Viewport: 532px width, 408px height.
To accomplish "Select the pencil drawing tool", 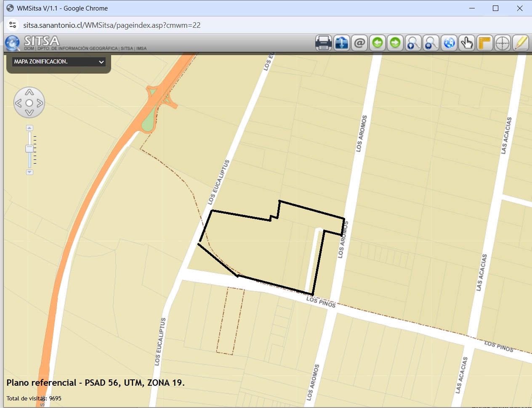I will 521,43.
